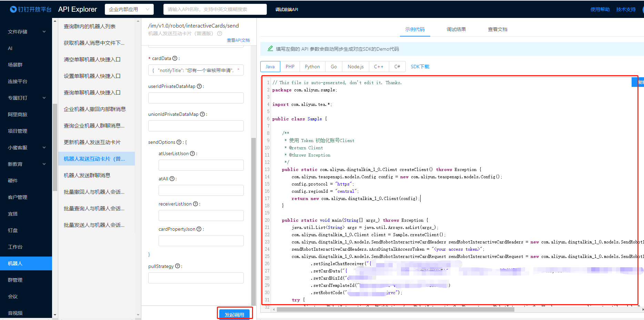Focus the API name search box
The height and width of the screenshot is (320, 644).
(x=215, y=9)
